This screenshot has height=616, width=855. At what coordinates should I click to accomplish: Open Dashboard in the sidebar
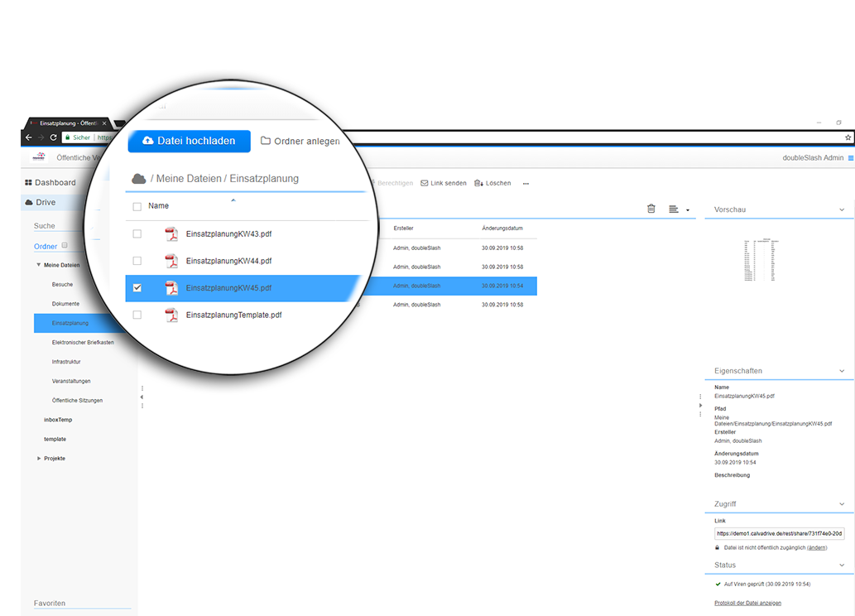55,182
